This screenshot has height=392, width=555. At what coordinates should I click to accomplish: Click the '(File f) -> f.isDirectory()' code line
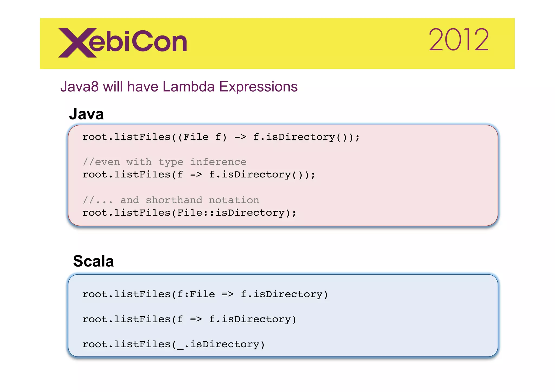point(221,137)
